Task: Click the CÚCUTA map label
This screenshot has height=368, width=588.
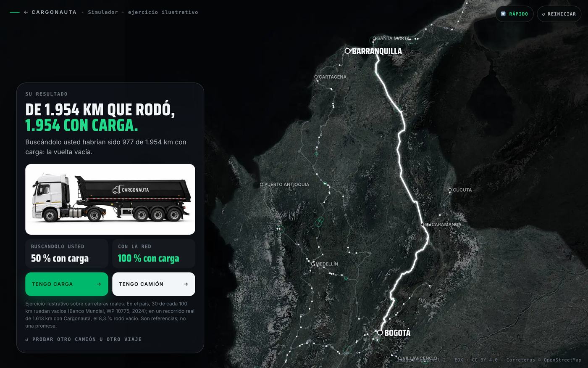Action: [462, 190]
